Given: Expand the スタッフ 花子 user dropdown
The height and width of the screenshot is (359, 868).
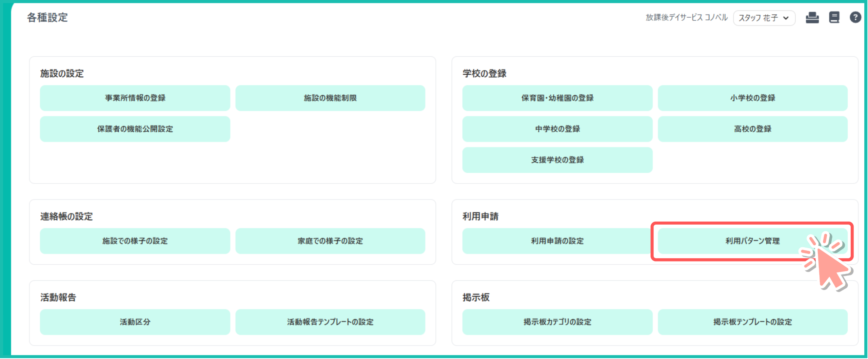Looking at the screenshot, I should pos(764,18).
